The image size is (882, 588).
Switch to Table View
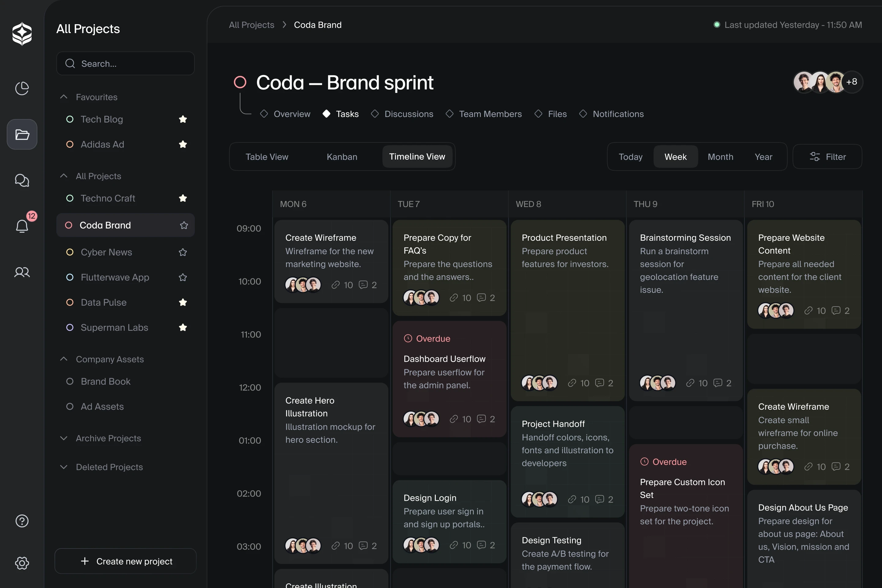267,157
